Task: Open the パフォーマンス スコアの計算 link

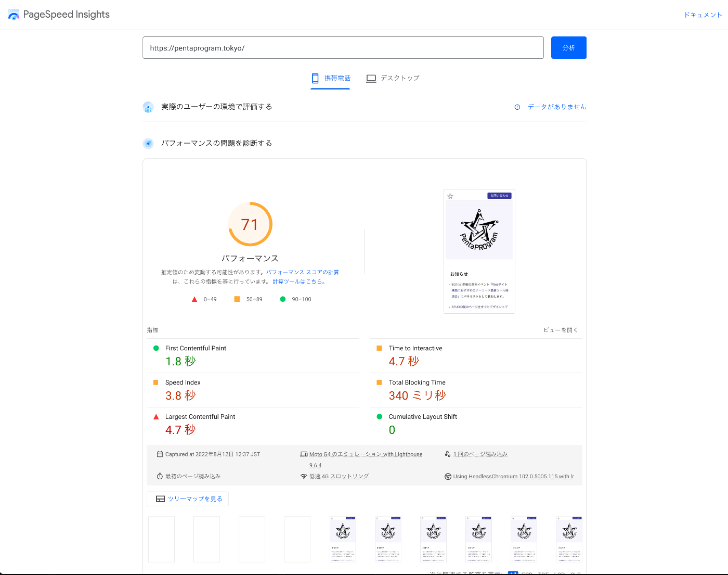Action: (x=303, y=272)
